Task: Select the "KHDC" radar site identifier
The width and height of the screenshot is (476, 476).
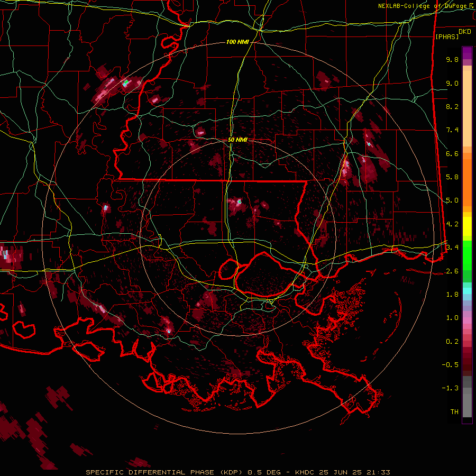Action: click(305, 472)
